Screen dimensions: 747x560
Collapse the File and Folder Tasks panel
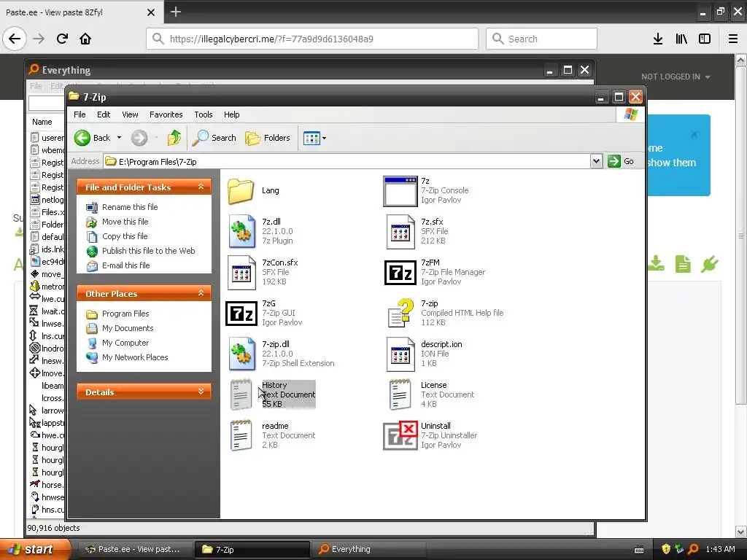(x=201, y=187)
